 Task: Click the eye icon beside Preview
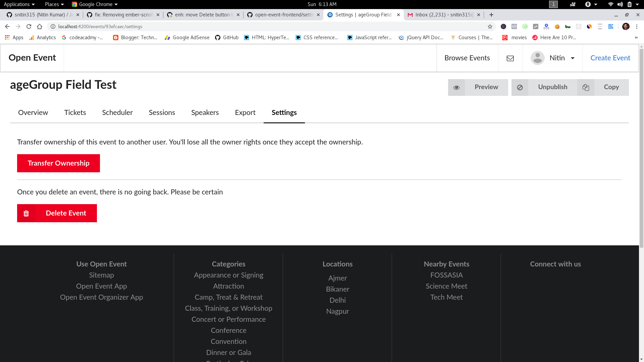[x=457, y=87]
